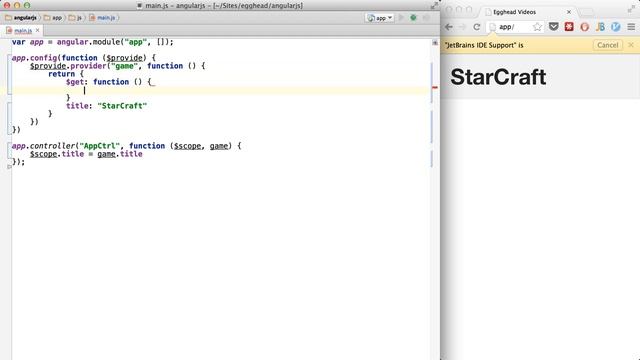Screen dimensions: 640x360
Task: Click the "StarCraft" string in the code
Action: (x=122, y=106)
